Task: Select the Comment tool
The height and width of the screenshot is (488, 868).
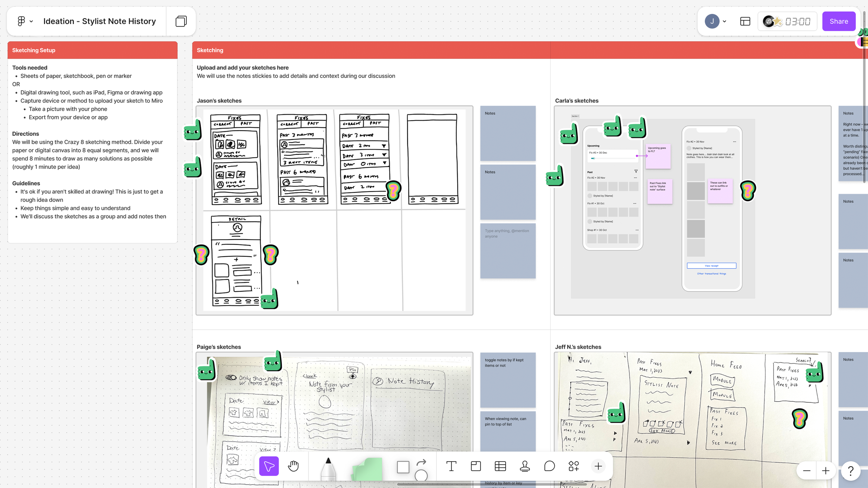Action: pos(549,466)
